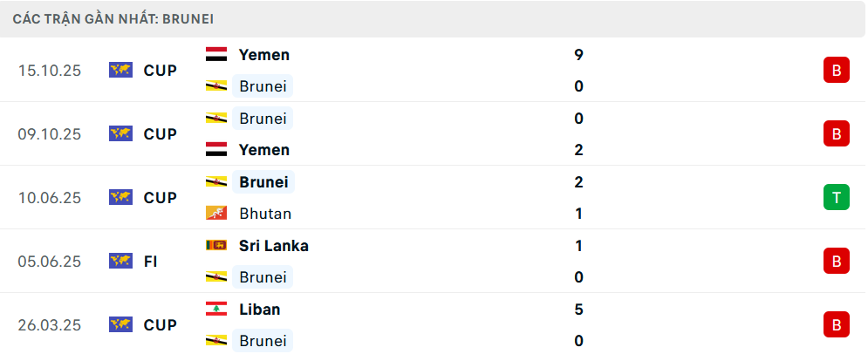The width and height of the screenshot is (868, 354).
Task: Click the competition globe icon for 09.10.25 match
Action: point(120,133)
